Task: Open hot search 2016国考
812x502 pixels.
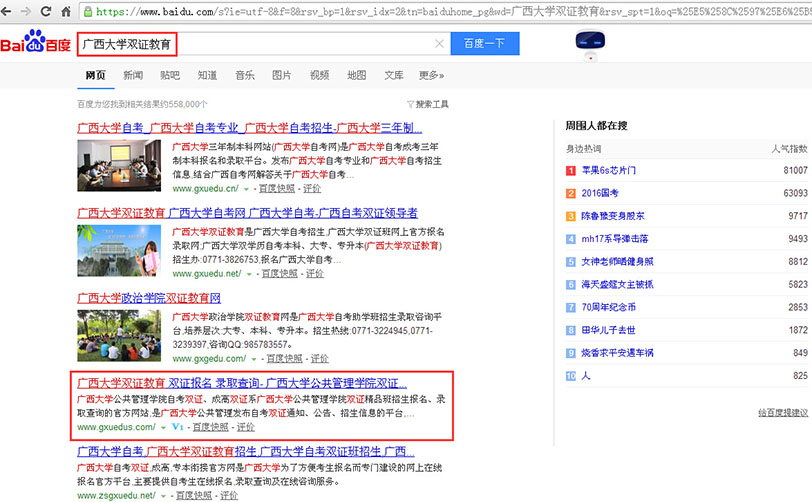Action: [600, 193]
